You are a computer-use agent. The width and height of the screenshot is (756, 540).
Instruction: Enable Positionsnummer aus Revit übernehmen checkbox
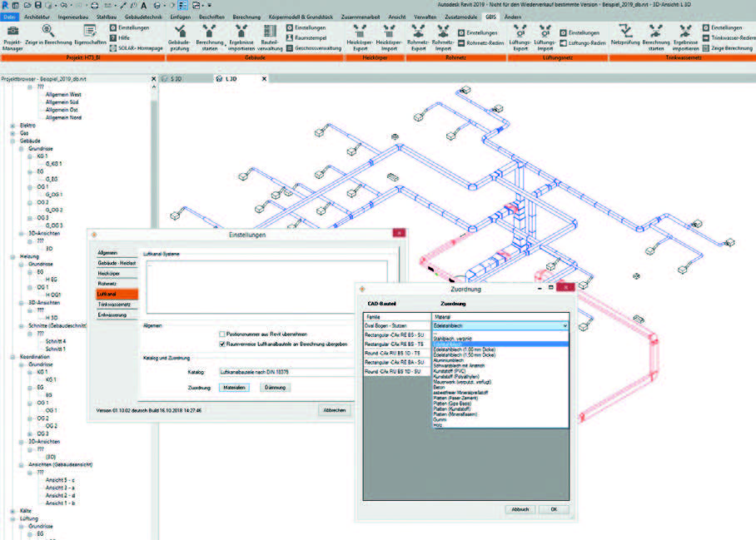[222, 334]
